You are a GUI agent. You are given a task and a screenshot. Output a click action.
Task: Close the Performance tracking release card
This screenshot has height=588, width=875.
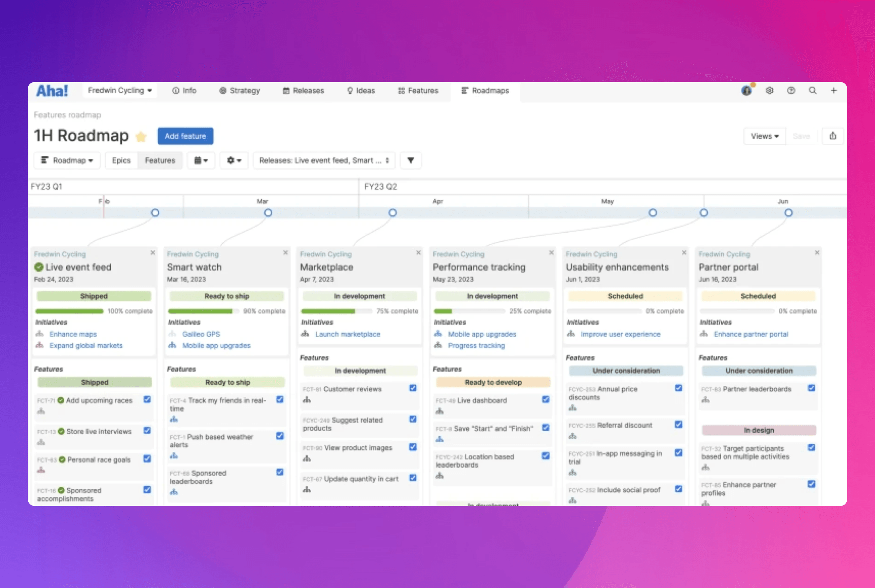[551, 252]
